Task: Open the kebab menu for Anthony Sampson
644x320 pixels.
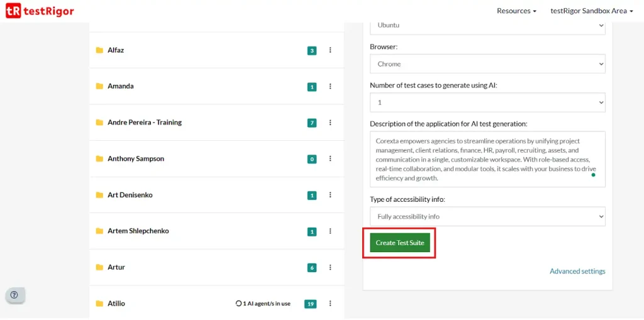Action: pos(330,158)
